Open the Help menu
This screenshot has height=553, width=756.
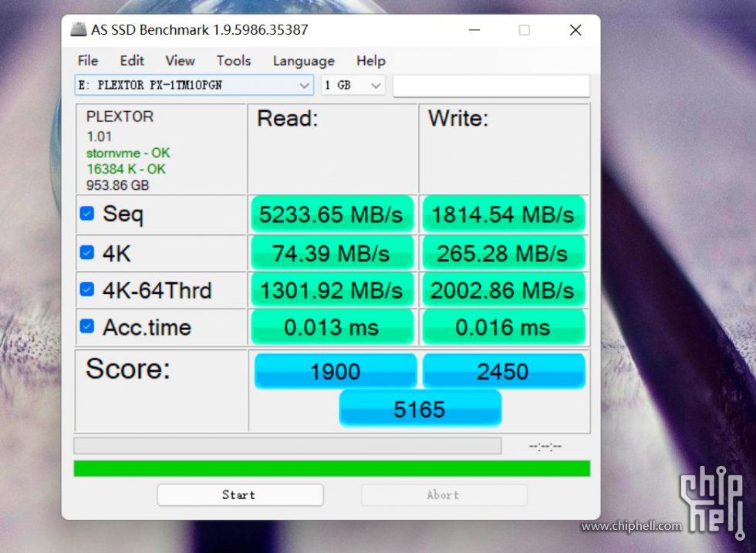tap(370, 61)
